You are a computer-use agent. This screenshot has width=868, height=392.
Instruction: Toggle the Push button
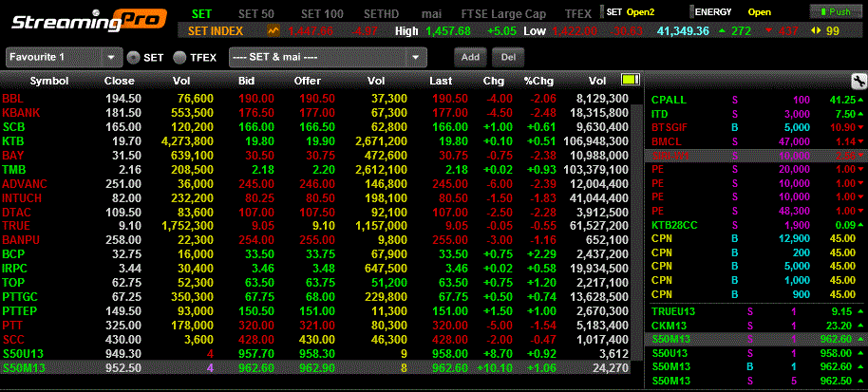coord(836,11)
